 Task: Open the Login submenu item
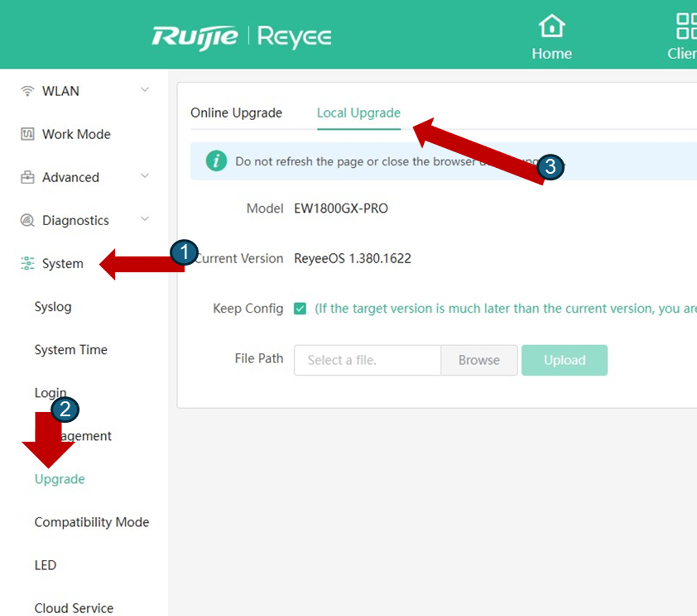click(x=50, y=393)
